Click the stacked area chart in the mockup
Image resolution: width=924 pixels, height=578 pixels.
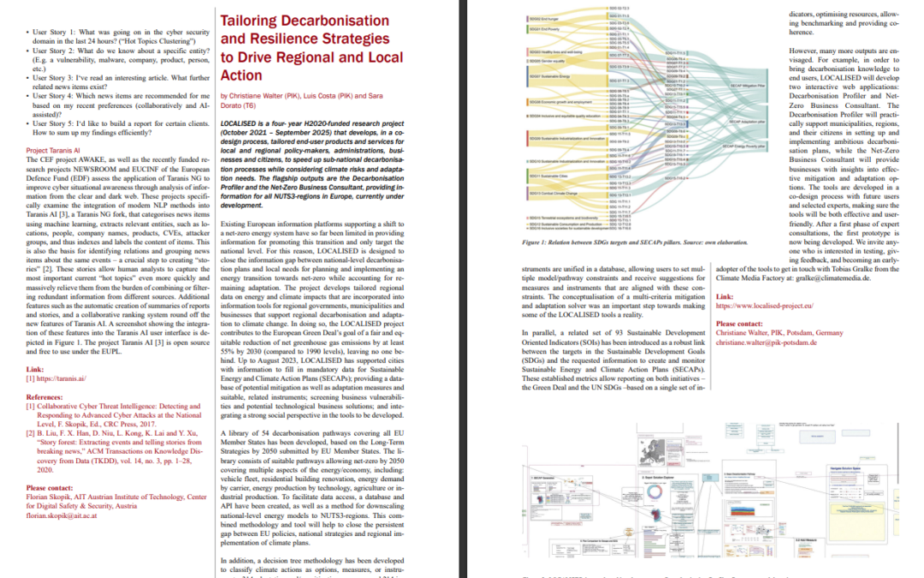click(743, 510)
